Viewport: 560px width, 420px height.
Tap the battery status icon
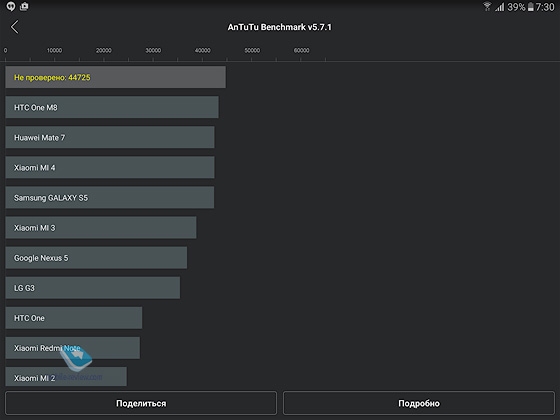click(x=531, y=7)
